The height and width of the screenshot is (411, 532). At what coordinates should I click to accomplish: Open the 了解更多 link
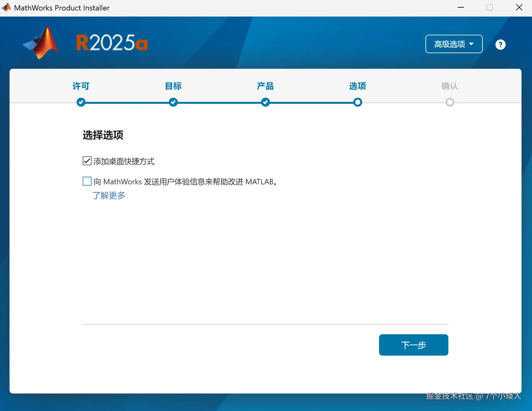coord(109,195)
